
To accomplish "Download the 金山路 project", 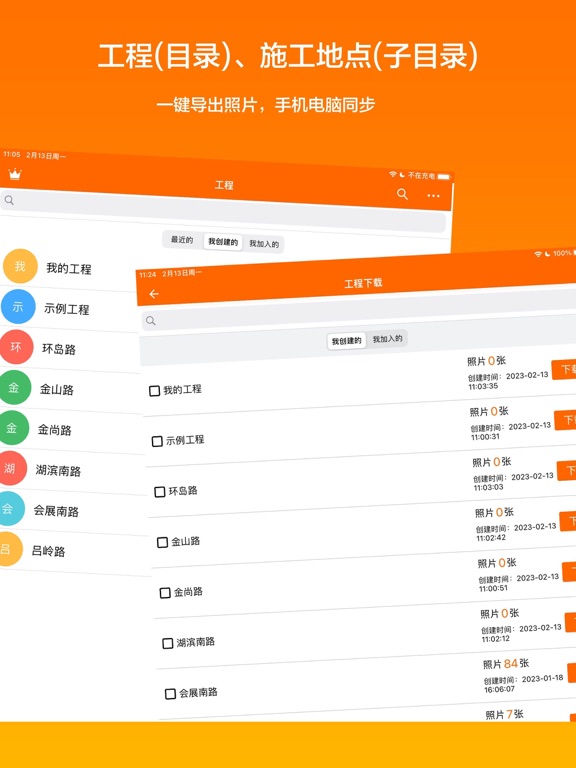I will pyautogui.click(x=568, y=521).
